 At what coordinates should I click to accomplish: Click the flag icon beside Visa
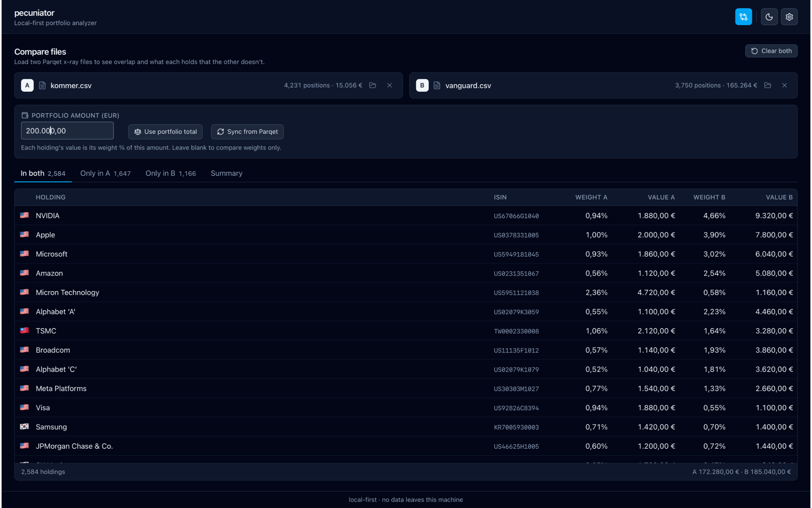point(25,407)
